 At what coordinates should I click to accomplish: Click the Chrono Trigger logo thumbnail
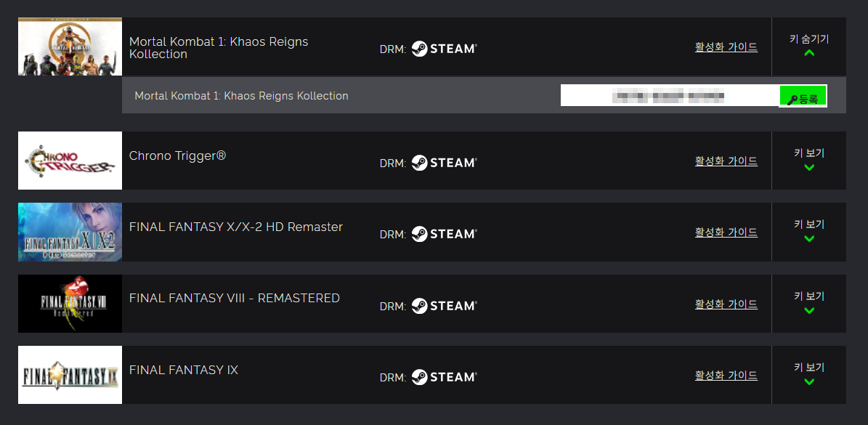[70, 161]
